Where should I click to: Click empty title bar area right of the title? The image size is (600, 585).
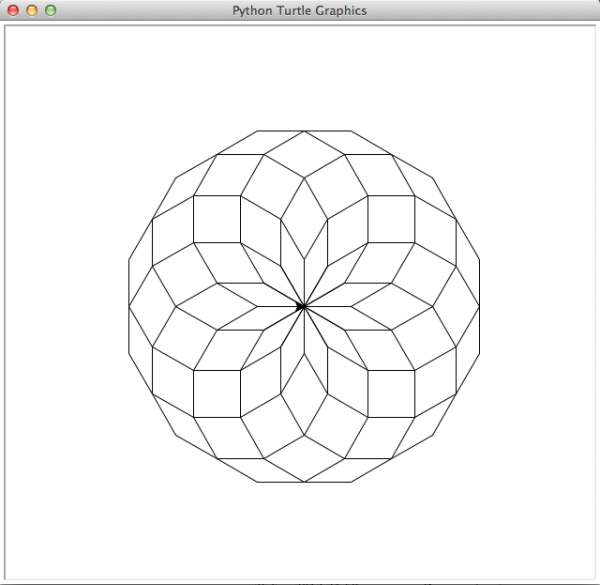(x=480, y=10)
